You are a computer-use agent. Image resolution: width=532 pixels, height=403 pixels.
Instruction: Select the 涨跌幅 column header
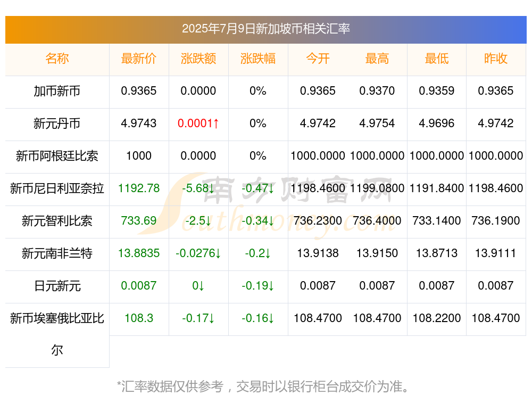coord(258,59)
